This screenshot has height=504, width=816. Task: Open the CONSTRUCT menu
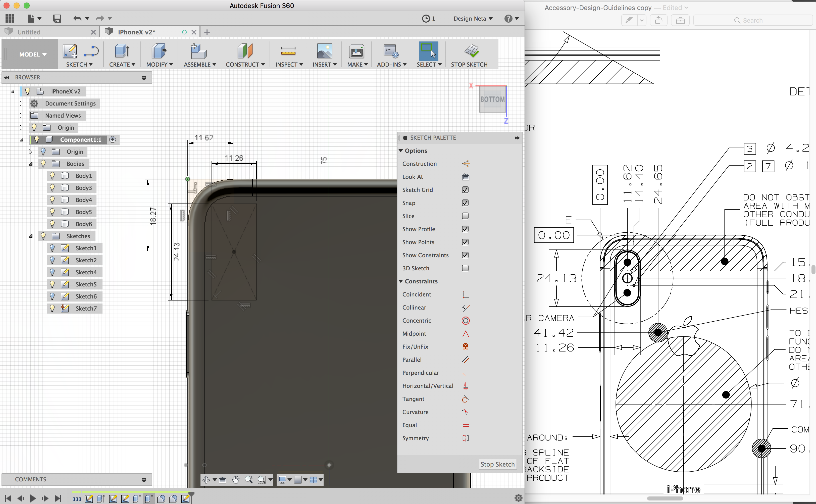click(x=245, y=64)
